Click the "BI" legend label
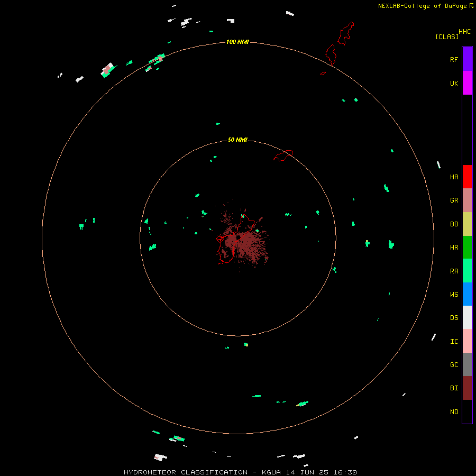The height and width of the screenshot is (476, 476). point(454,388)
